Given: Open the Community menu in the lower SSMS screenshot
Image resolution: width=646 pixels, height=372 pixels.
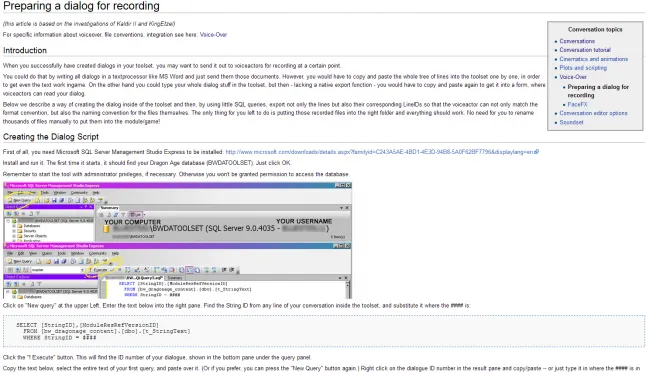Looking at the screenshot, I should coord(98,253).
